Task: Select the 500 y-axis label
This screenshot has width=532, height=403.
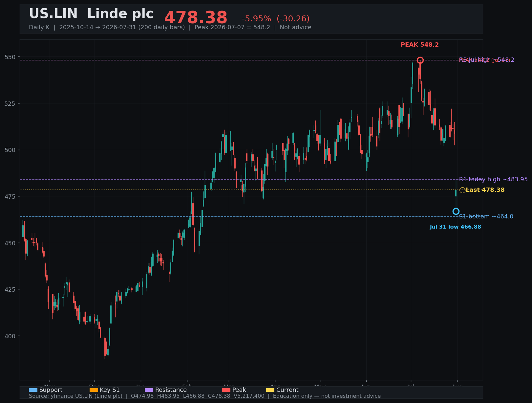Action: pyautogui.click(x=10, y=150)
